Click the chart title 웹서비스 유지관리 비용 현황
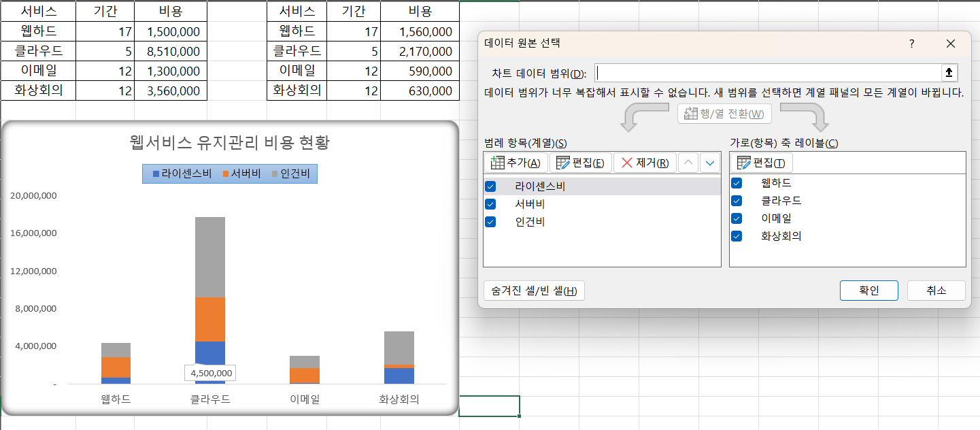This screenshot has height=430, width=980. click(229, 143)
